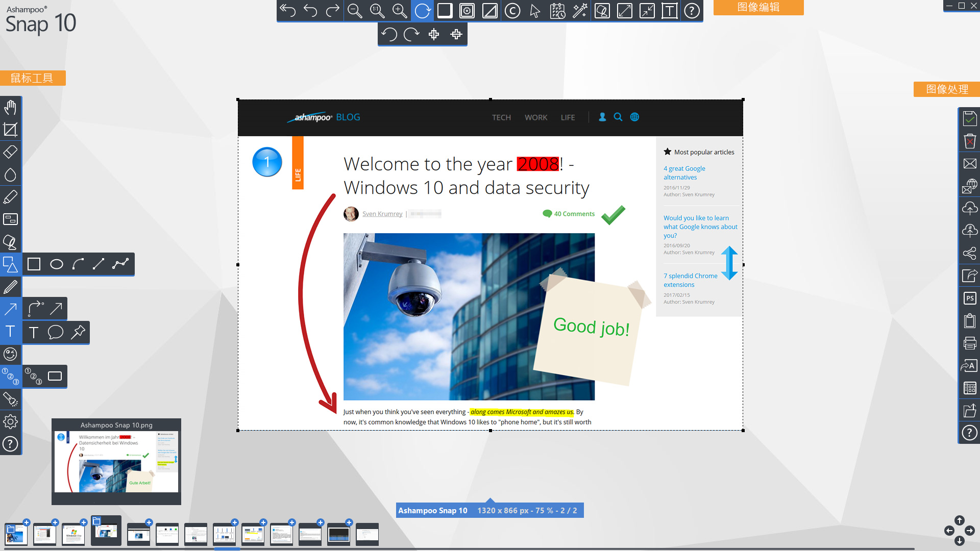980x551 pixels.
Task: Select the Pencil/freehand draw tool
Action: [9, 286]
